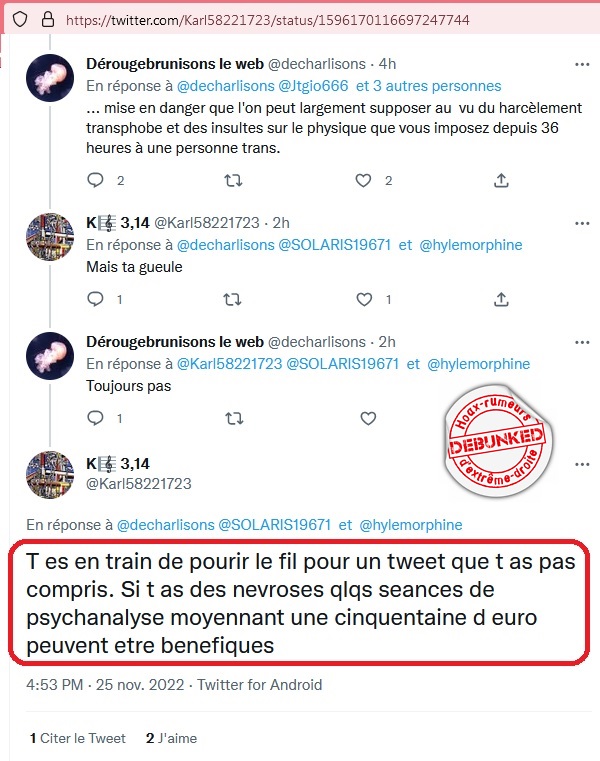Screen dimensions: 600x761
Task: Like the 'Toujours pas' reply
Action: click(x=368, y=418)
